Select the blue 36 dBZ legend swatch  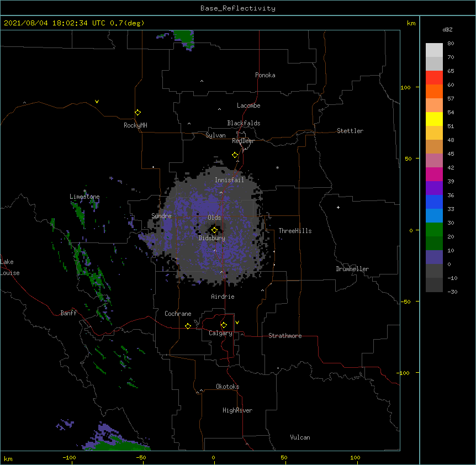pyautogui.click(x=434, y=202)
